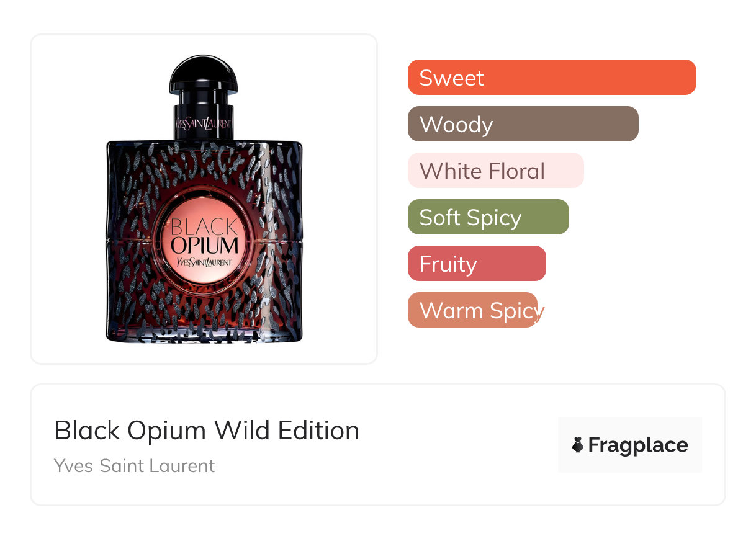Pick the green Soft Spicy accord bar
The height and width of the screenshot is (536, 756).
488,217
